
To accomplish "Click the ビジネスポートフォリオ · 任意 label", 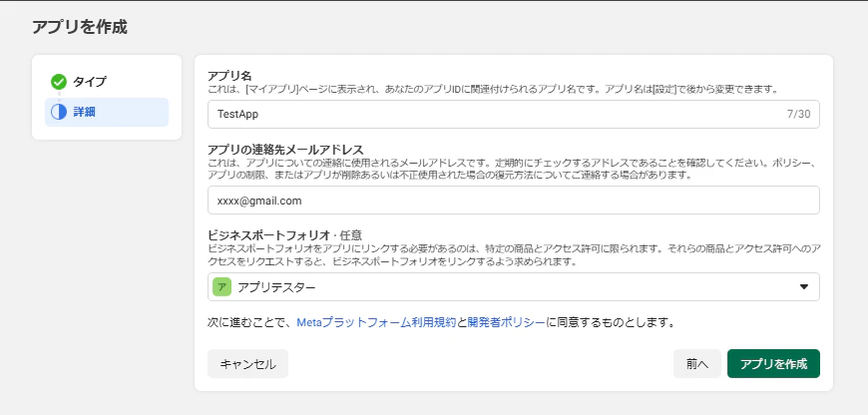I will pos(284,235).
